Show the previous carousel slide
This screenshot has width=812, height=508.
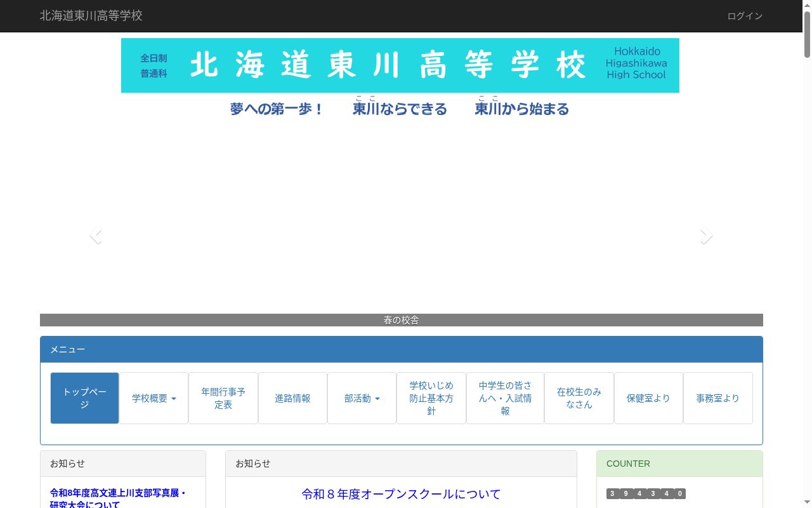pos(96,236)
